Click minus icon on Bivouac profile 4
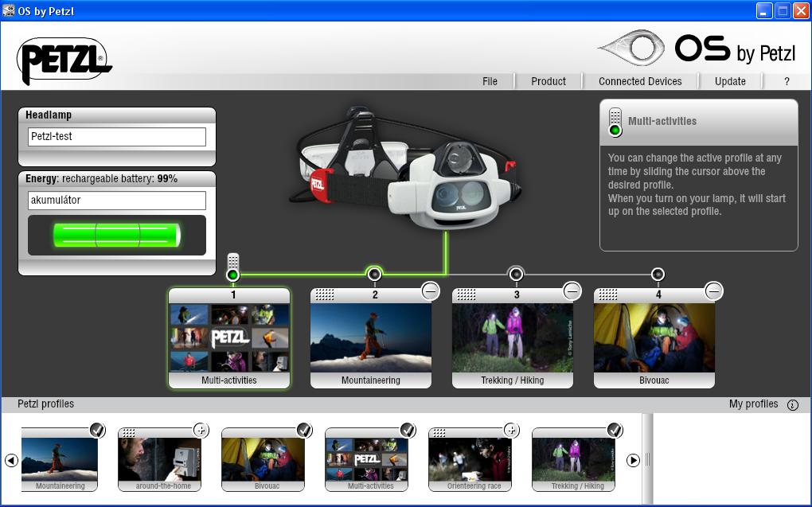 point(713,291)
